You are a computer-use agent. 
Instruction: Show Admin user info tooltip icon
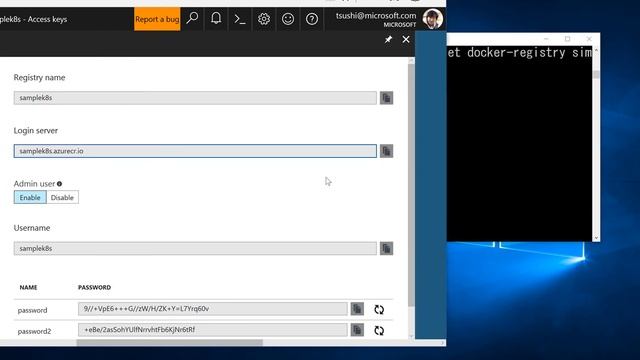(x=60, y=184)
